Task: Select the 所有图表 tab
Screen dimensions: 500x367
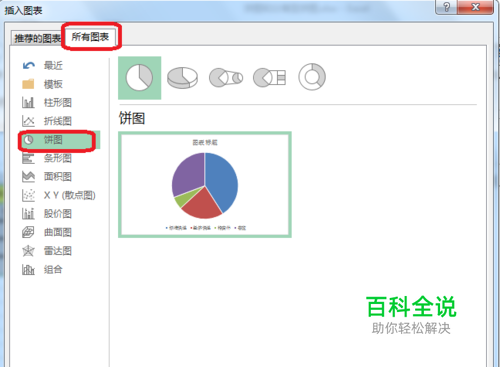Action: point(90,37)
